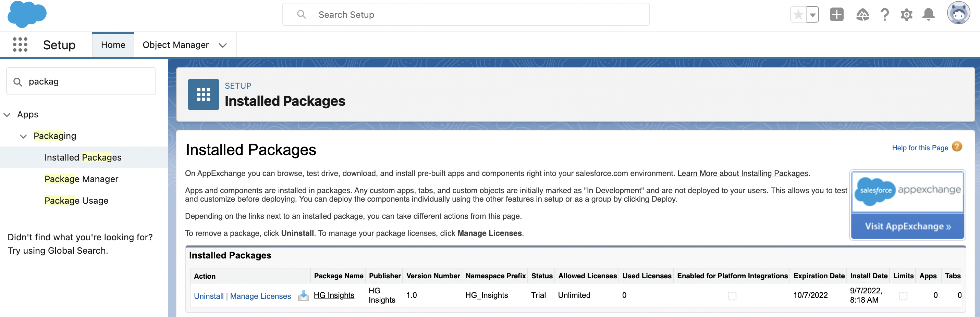
Task: Click the Salesforce AppExchange banner logo
Action: pyautogui.click(x=907, y=191)
